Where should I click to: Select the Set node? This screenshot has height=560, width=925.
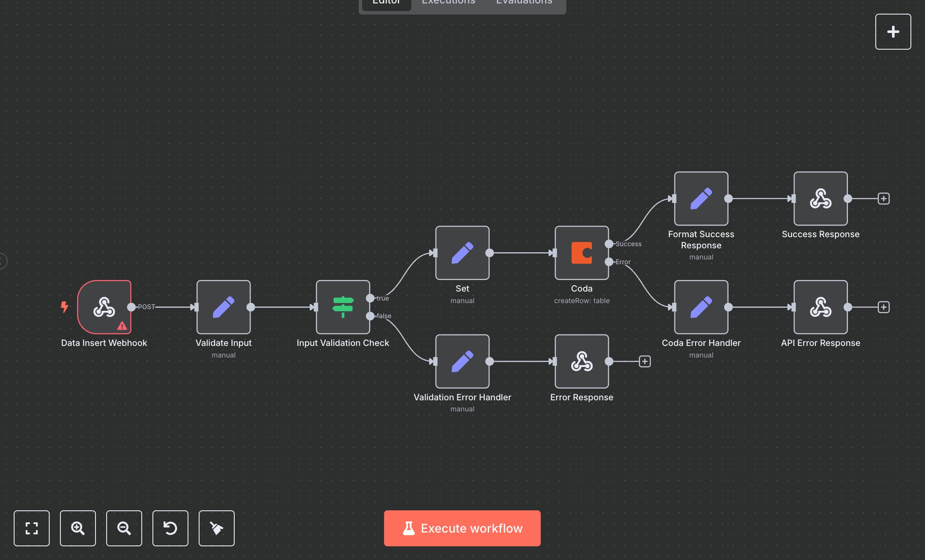click(x=462, y=253)
